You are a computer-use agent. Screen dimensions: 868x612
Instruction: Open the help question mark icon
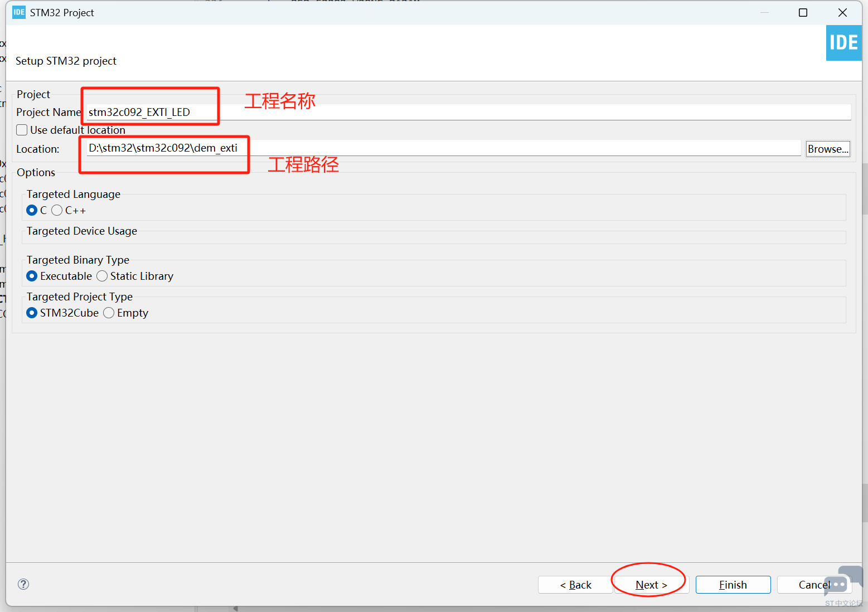coord(23,584)
